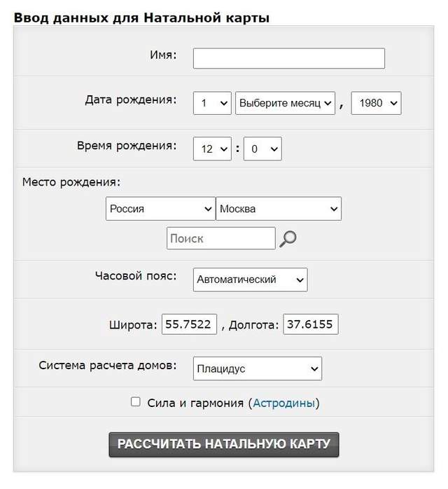Click the Широта latitude field
Image resolution: width=448 pixels, height=489 pixels.
[189, 324]
